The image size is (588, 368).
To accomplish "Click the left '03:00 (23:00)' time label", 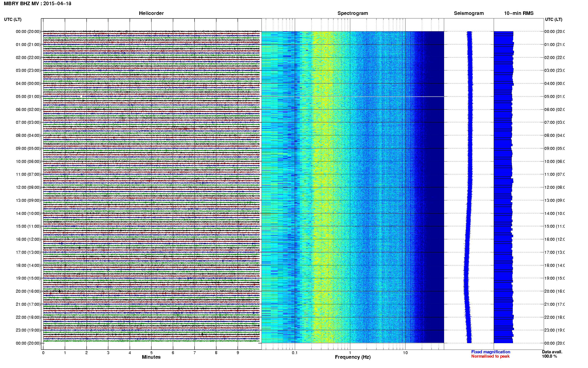I will pyautogui.click(x=28, y=70).
